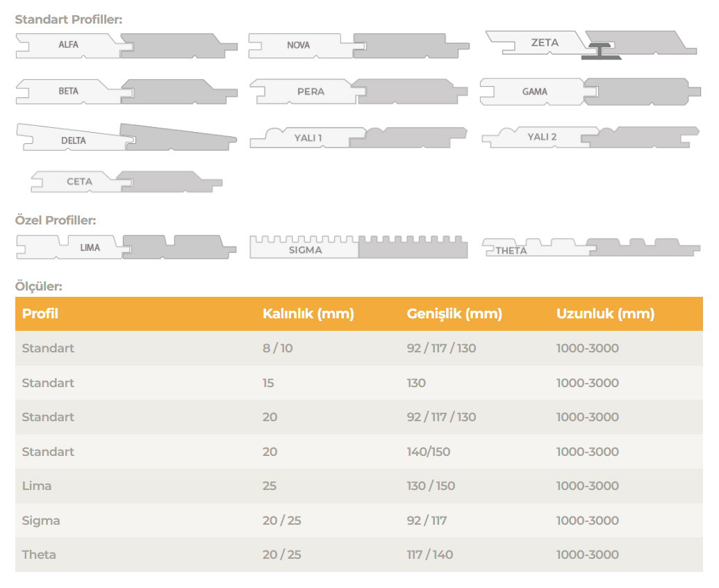Click the PERA profile illustration
The width and height of the screenshot is (719, 588).
click(x=358, y=91)
